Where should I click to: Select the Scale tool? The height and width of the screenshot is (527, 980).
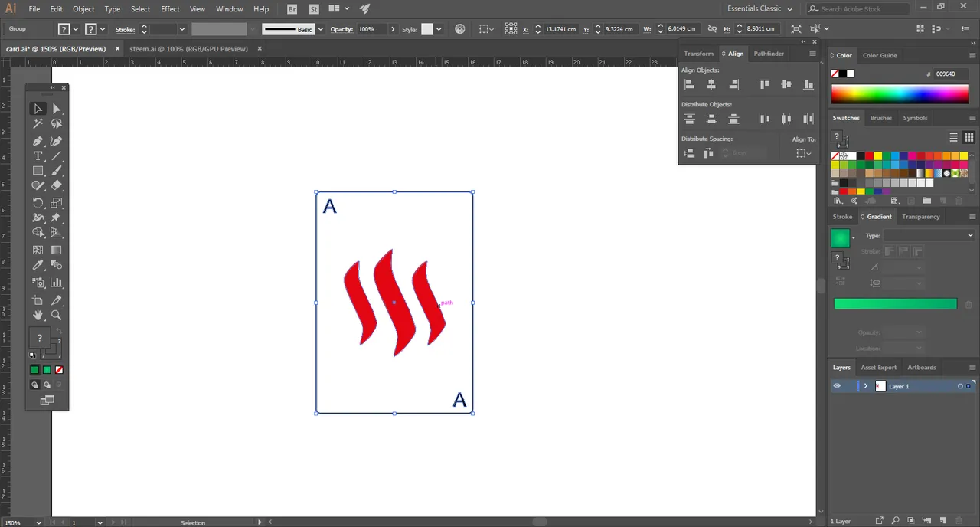tap(57, 203)
